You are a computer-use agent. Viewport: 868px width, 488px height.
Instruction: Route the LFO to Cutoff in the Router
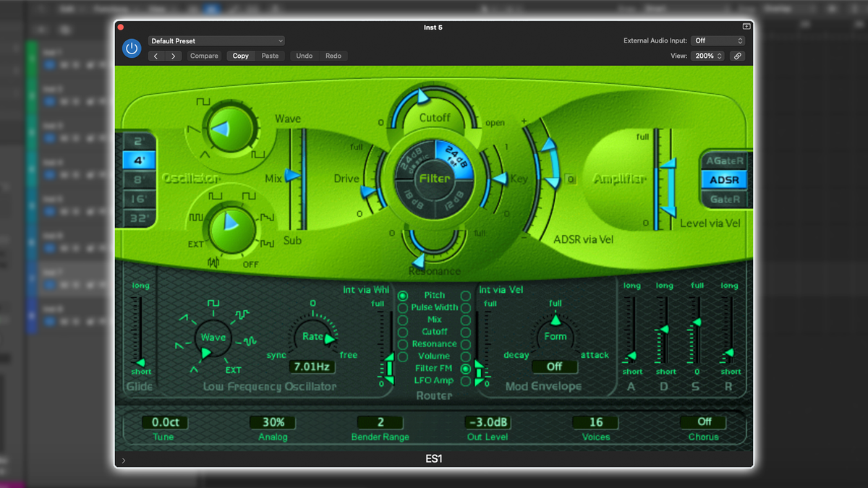pos(403,331)
